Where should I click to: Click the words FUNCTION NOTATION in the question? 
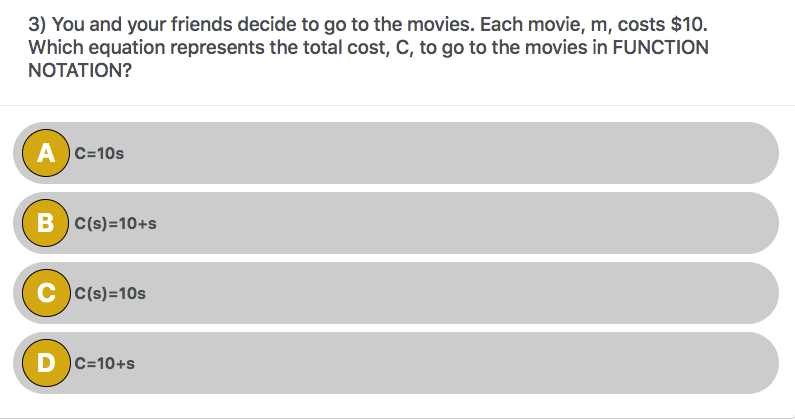tap(369, 59)
